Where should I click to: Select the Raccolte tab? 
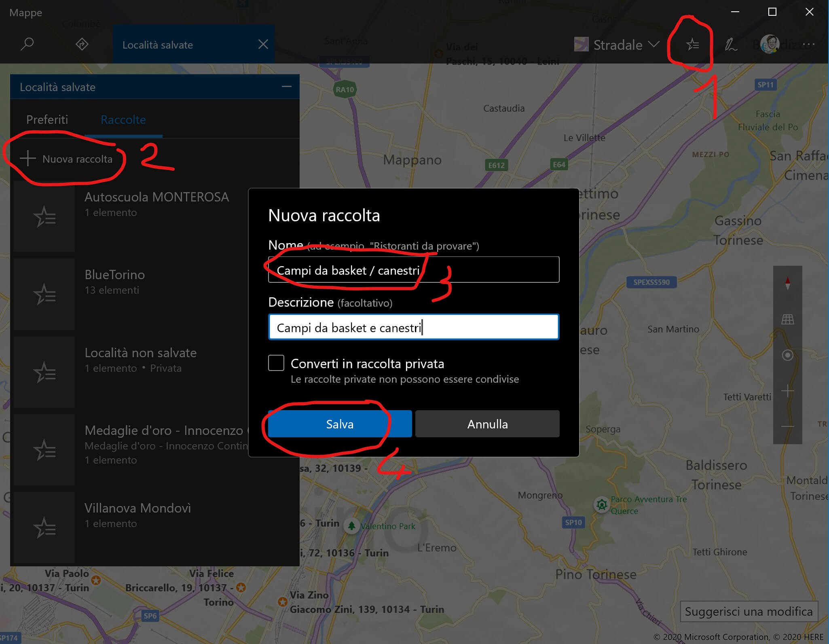pyautogui.click(x=123, y=120)
